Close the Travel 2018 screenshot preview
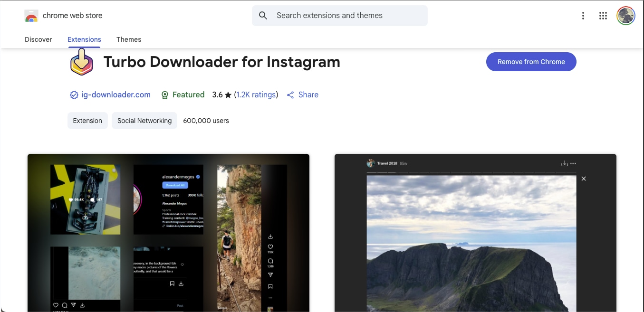This screenshot has width=644, height=312. pos(584,179)
